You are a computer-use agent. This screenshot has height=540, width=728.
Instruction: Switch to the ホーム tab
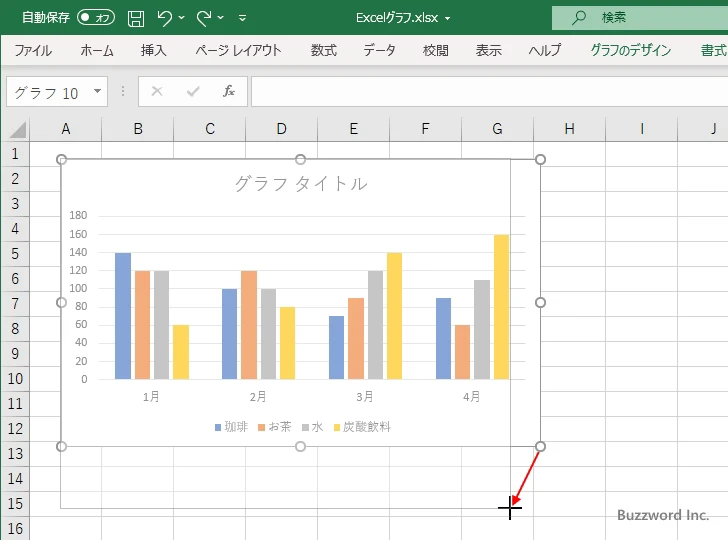97,50
